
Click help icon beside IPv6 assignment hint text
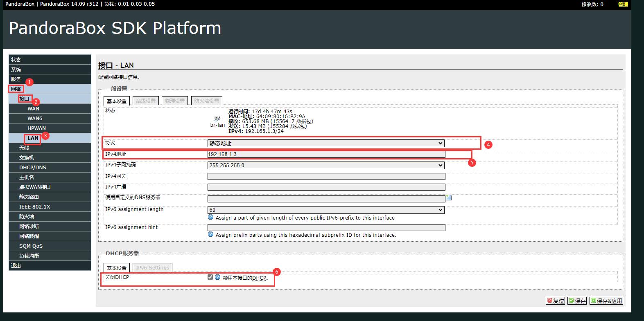[x=211, y=235]
